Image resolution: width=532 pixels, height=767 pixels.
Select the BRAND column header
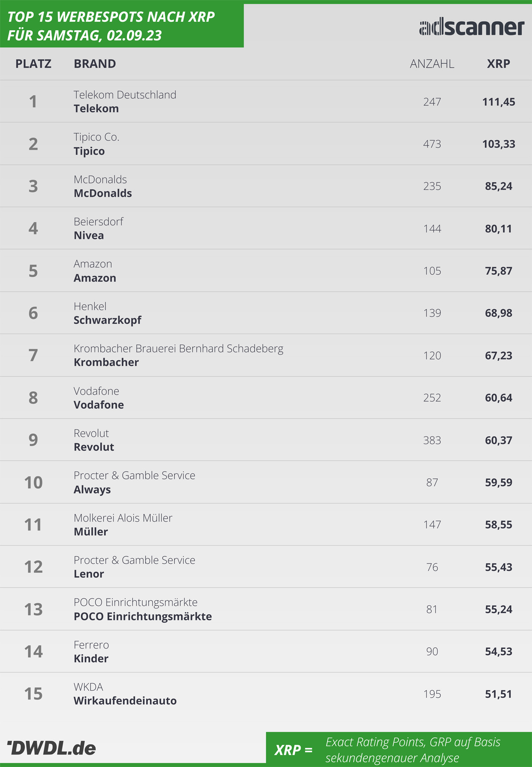coord(95,64)
